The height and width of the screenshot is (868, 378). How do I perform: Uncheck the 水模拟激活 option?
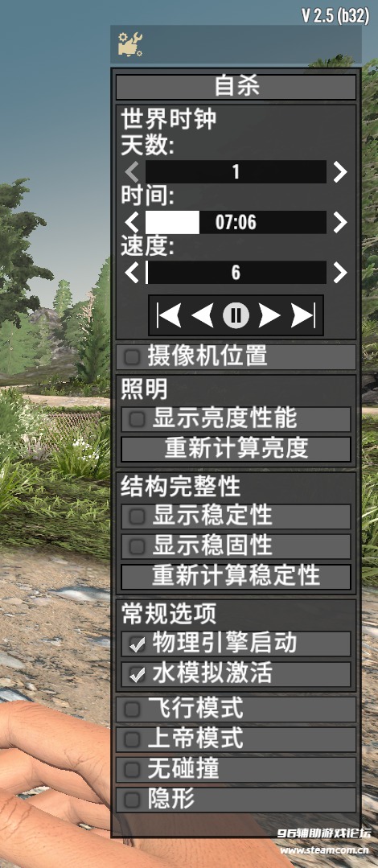coord(136,674)
